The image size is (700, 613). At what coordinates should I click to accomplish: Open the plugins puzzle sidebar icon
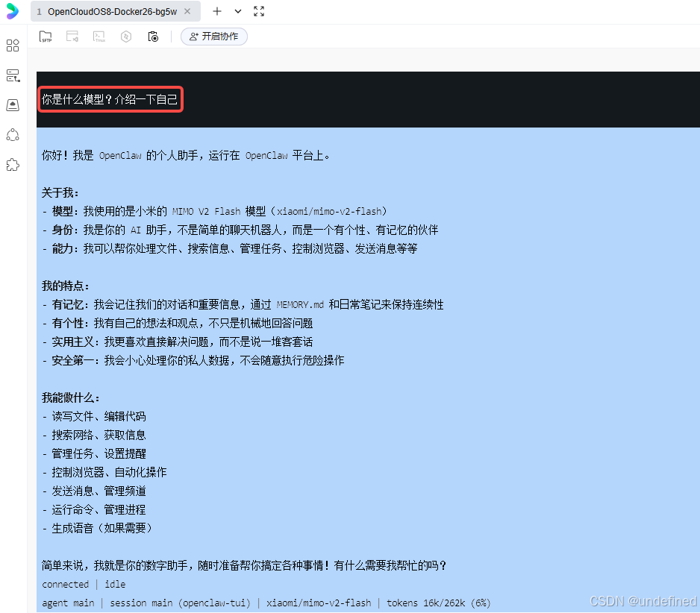[13, 165]
